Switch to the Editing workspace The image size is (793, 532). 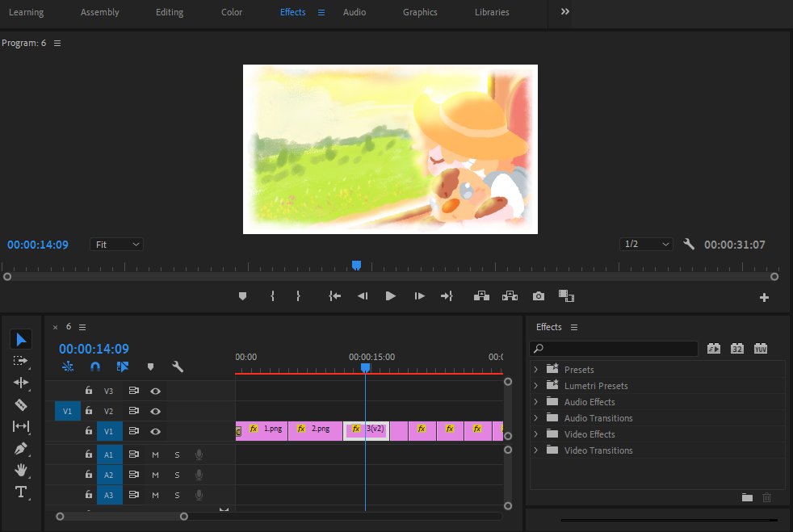click(x=170, y=12)
